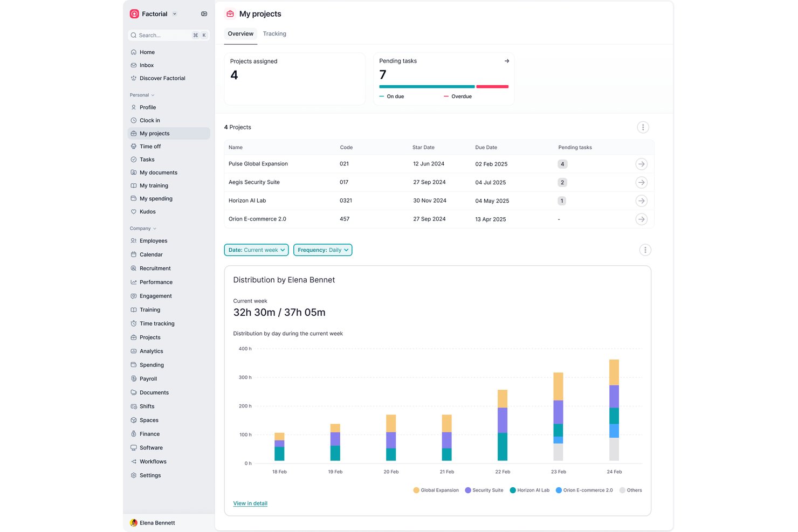Toggle Orion E-commerce 2.0 legend swatch

point(559,490)
